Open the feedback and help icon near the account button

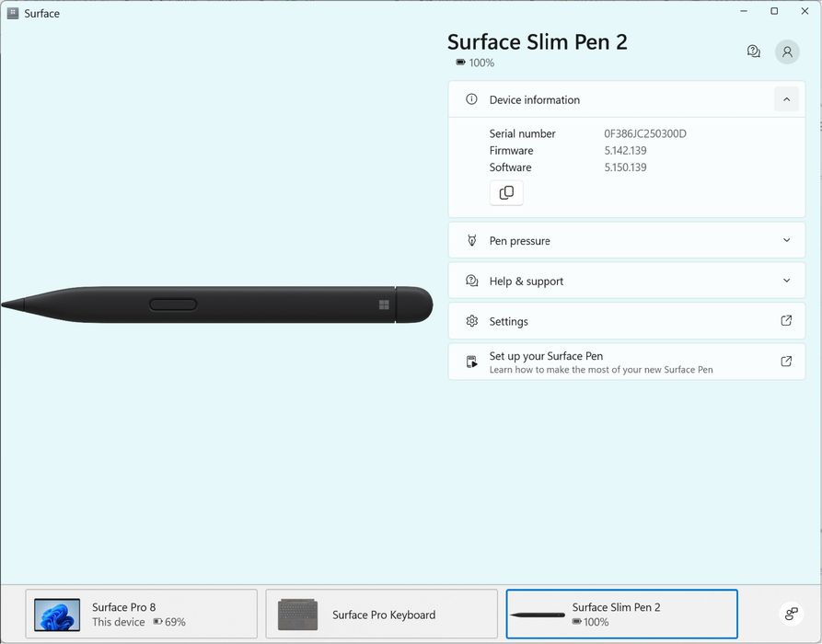click(x=753, y=52)
